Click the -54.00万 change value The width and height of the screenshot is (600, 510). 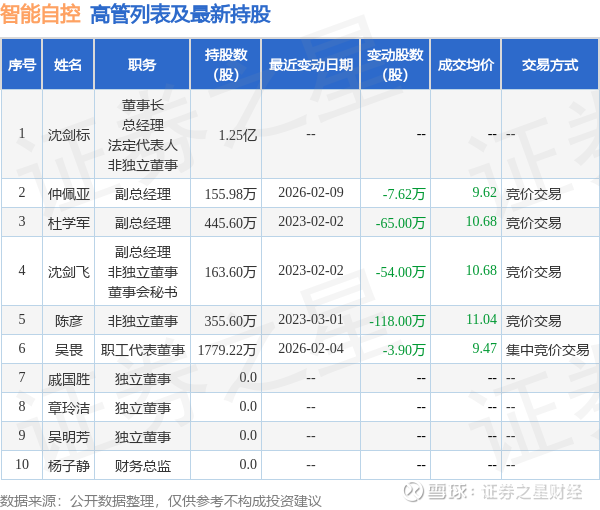(x=401, y=272)
